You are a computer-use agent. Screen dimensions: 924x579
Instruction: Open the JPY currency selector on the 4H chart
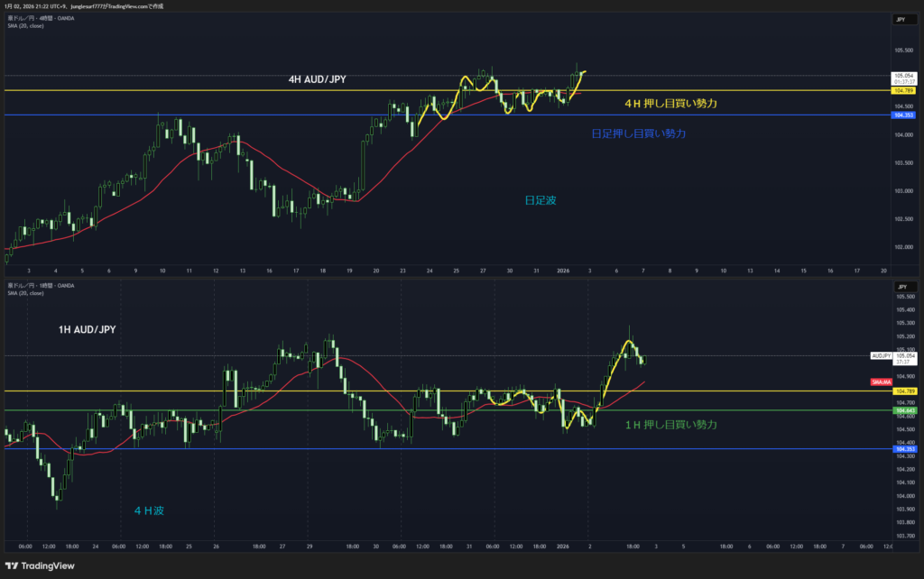900,19
